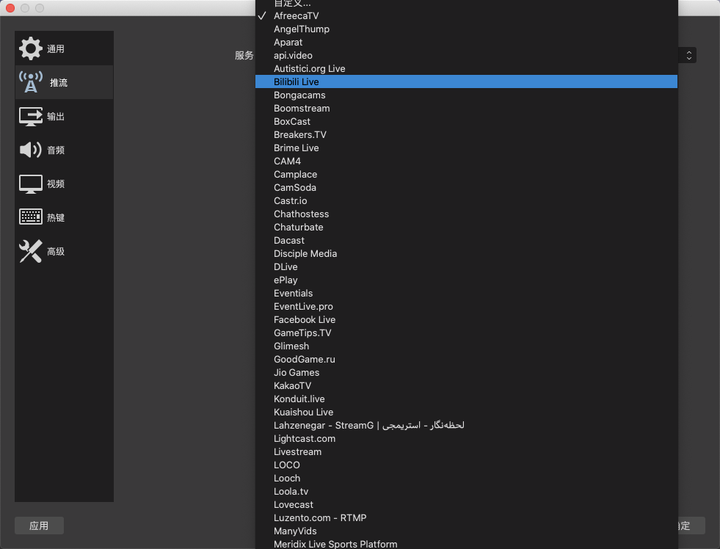Select AngelThump from the service list

466,29
